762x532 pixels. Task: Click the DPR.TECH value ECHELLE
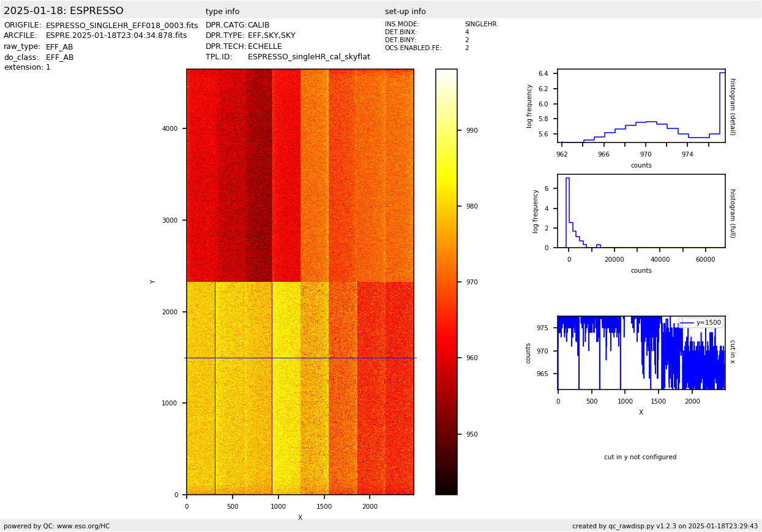click(264, 46)
